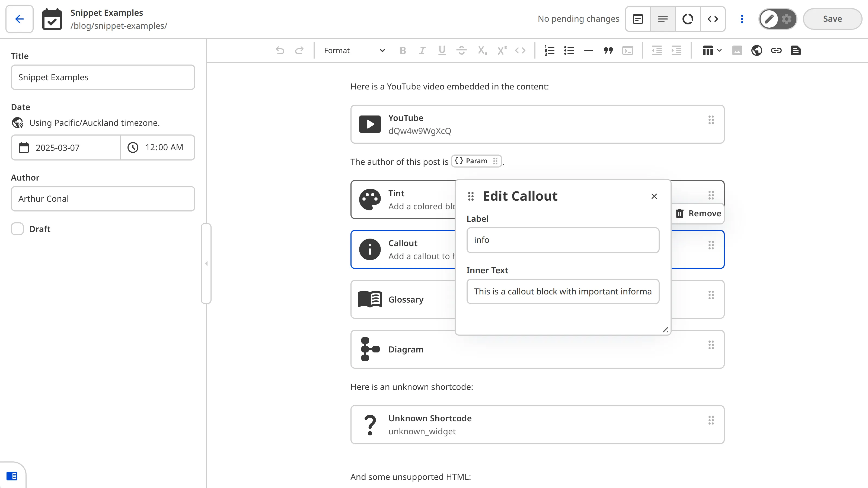Insert a hyperlink
Image resolution: width=868 pixels, height=488 pixels.
(776, 50)
